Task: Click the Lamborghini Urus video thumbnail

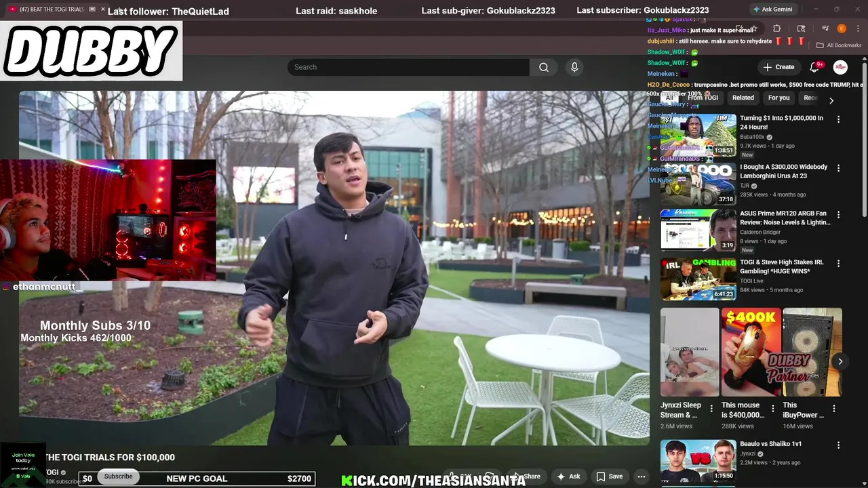Action: (698, 184)
